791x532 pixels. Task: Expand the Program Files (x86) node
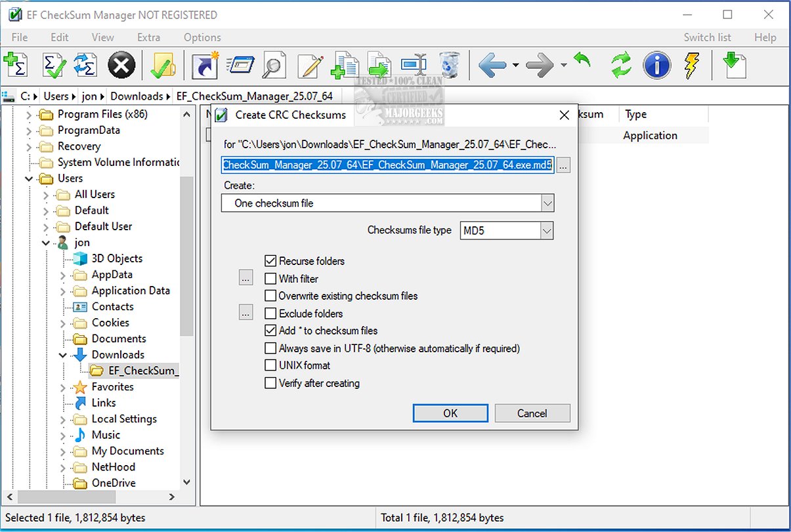29,114
